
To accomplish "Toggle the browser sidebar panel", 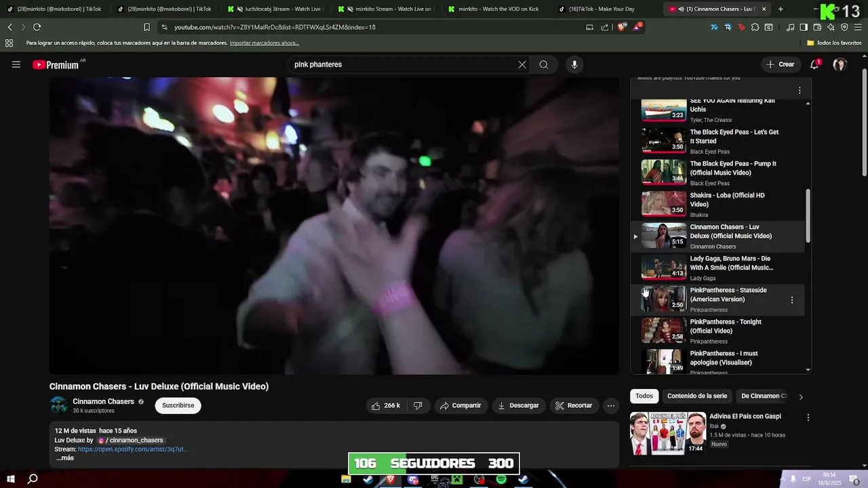I will coord(804,27).
